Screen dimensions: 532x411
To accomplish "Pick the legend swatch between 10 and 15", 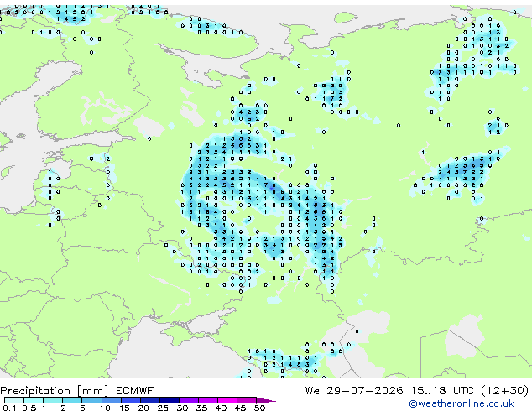I will (111, 400).
